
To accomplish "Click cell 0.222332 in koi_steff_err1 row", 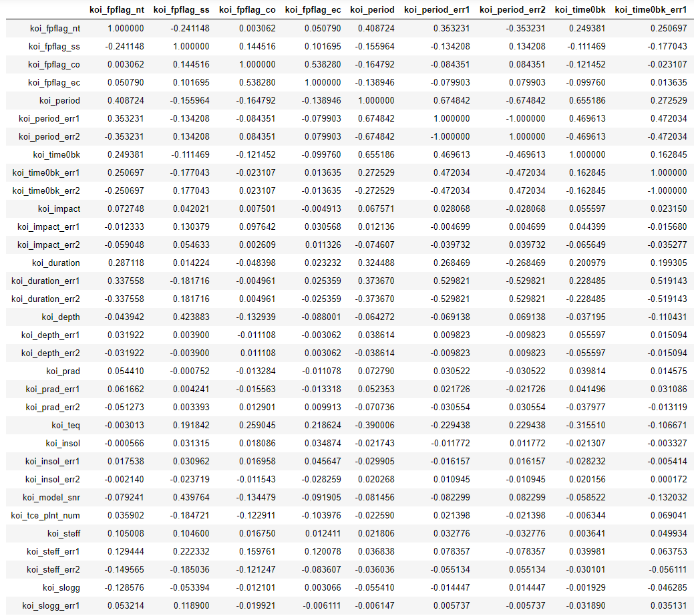I will (191, 552).
